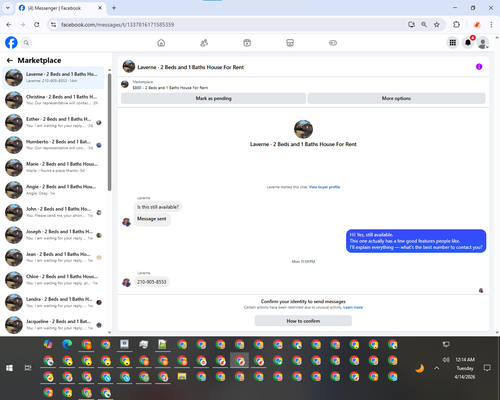Click the large listing photo in the chat center
Image resolution: width=500 pixels, height=400 pixels.
click(x=303, y=129)
